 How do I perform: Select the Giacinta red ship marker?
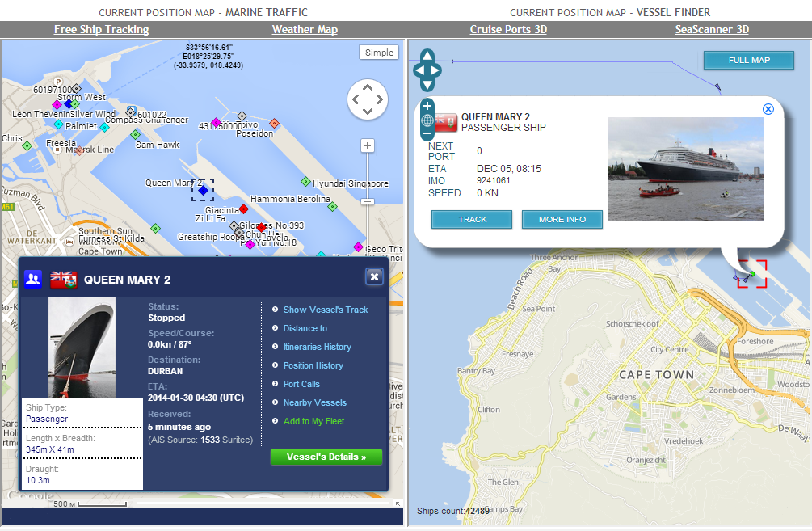point(243,209)
